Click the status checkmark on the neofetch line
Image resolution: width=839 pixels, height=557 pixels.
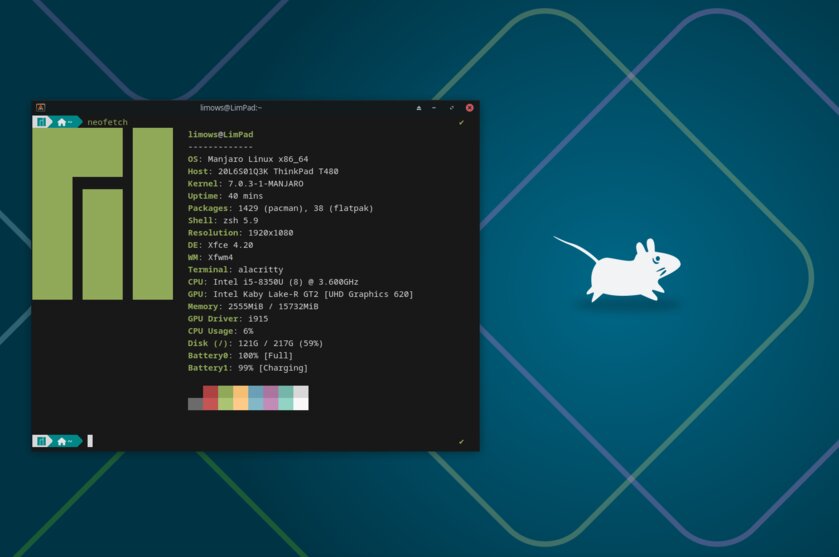point(461,123)
